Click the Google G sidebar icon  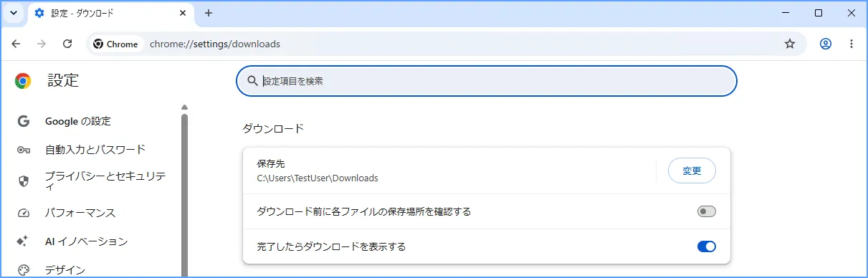(24, 121)
